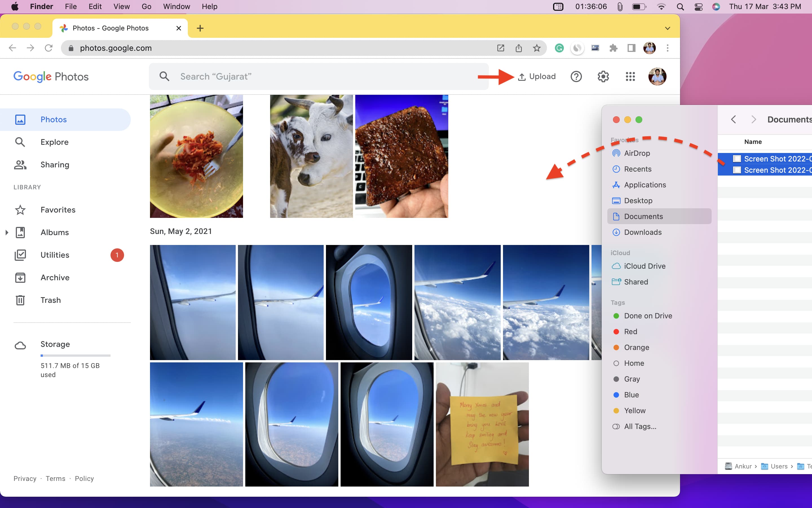Open All Tags… in Finder sidebar
Screen dimensions: 812x508
[x=659, y=426]
